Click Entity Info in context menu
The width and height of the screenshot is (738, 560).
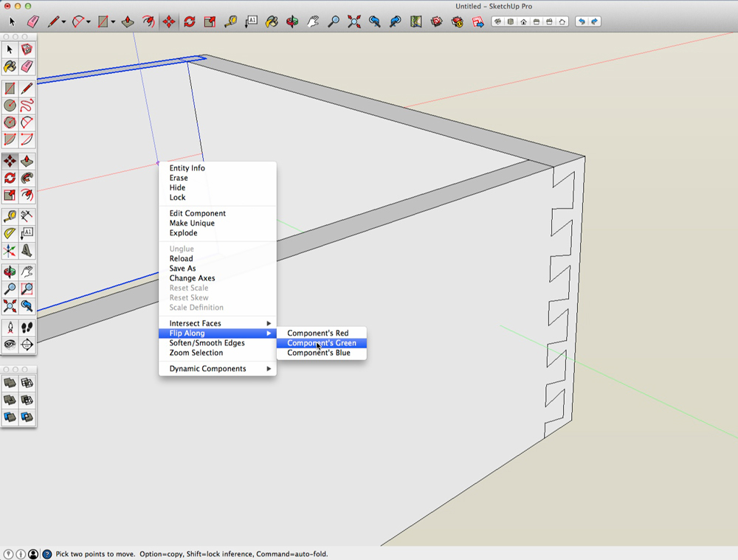(x=187, y=168)
